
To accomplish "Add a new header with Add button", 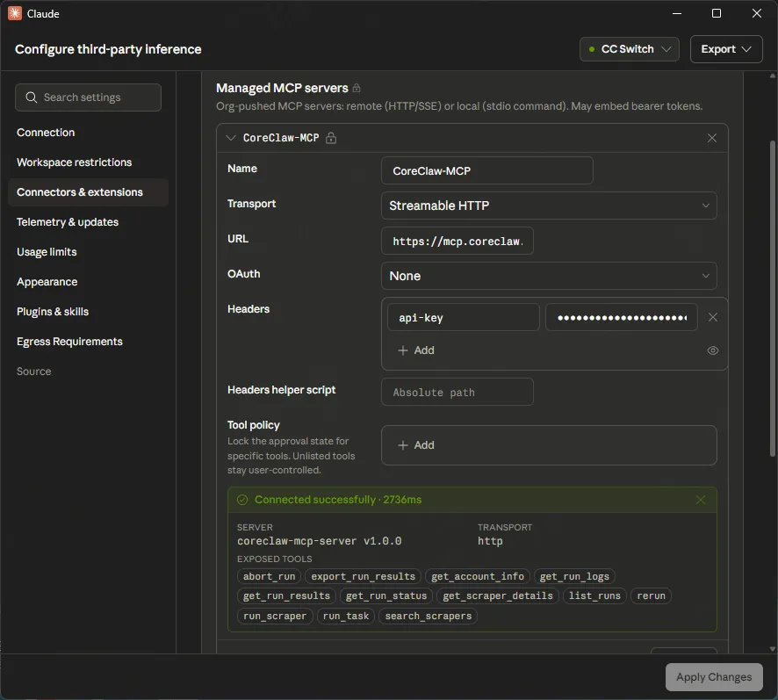I will [416, 350].
